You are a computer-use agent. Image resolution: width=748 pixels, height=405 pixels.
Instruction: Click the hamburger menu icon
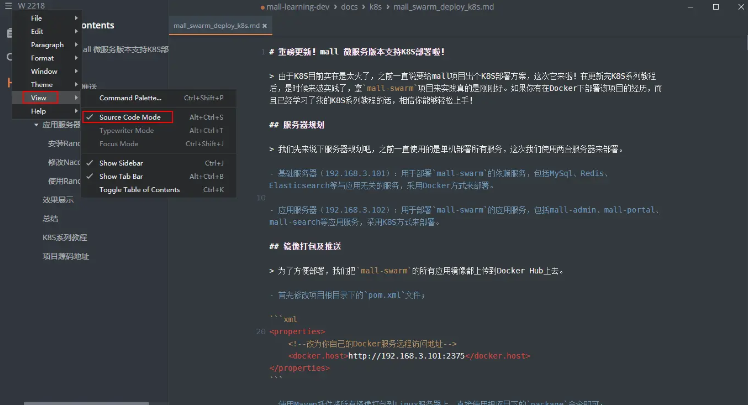(x=8, y=6)
